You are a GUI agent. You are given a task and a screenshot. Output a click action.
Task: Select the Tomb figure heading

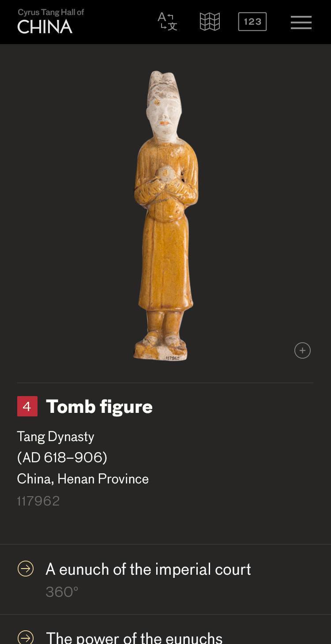tap(99, 406)
